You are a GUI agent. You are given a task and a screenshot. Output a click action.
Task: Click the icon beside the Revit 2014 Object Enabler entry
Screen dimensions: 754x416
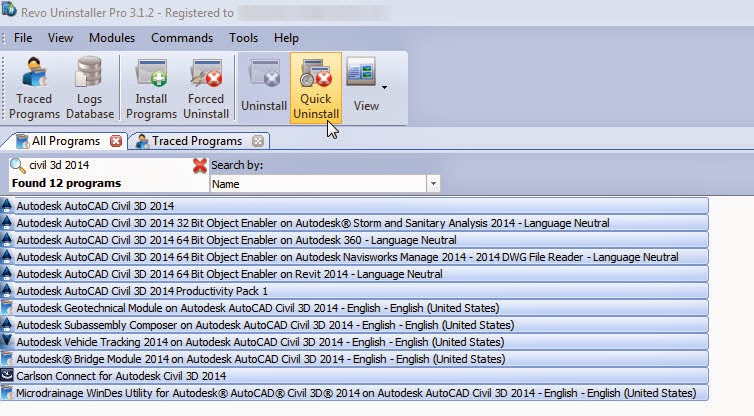tap(7, 273)
